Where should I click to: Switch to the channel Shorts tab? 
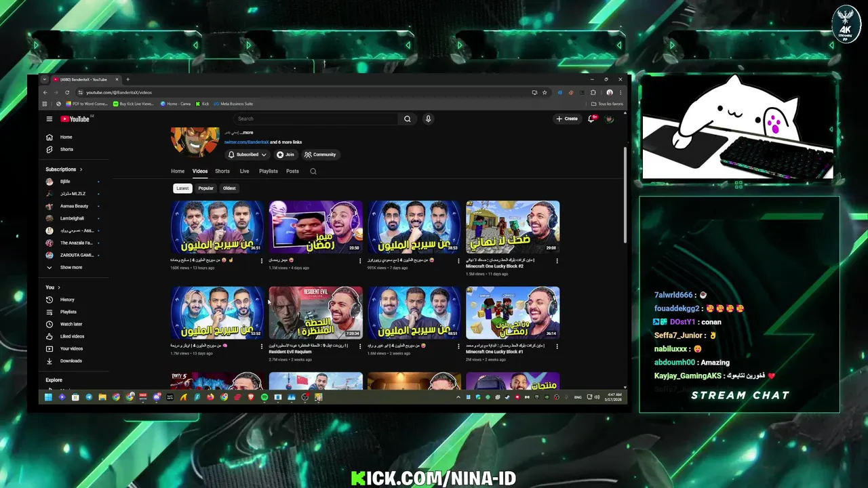click(x=222, y=171)
